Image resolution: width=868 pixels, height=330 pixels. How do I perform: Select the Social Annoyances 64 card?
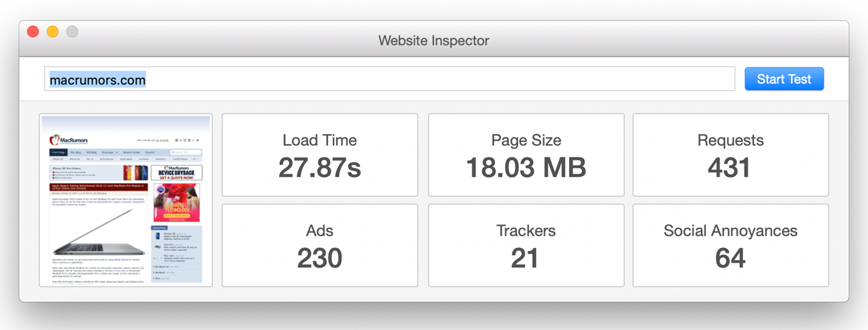tap(730, 246)
